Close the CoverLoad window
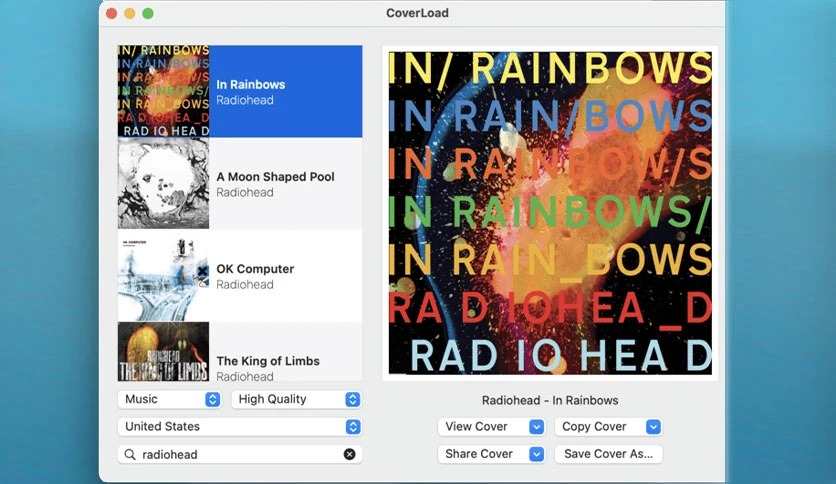Viewport: 836px width, 484px height. tap(111, 13)
